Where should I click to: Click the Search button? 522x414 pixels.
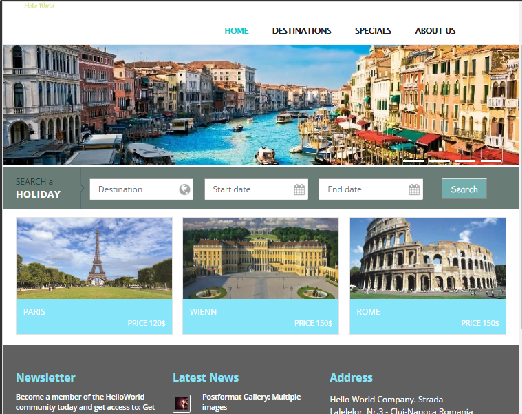point(464,188)
